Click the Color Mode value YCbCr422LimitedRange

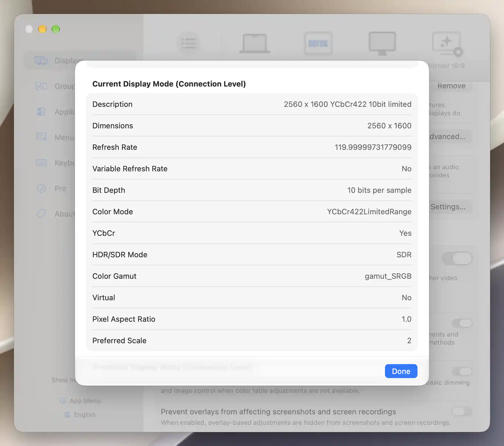tap(369, 212)
